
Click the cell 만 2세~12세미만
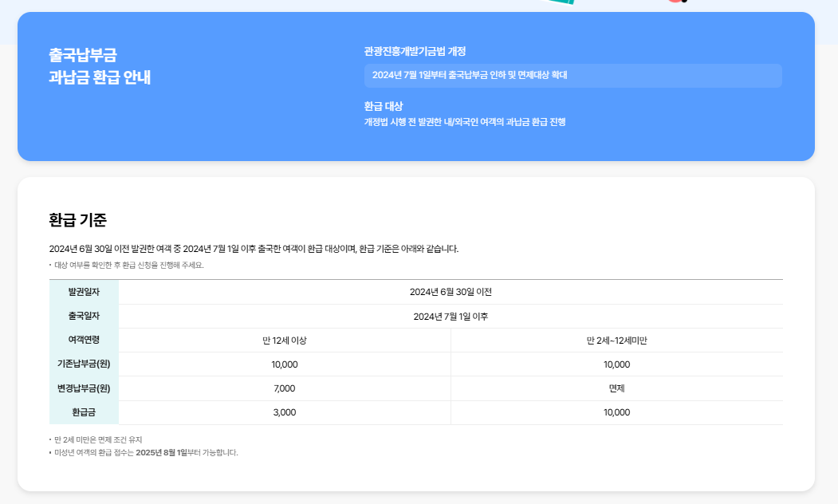point(617,341)
